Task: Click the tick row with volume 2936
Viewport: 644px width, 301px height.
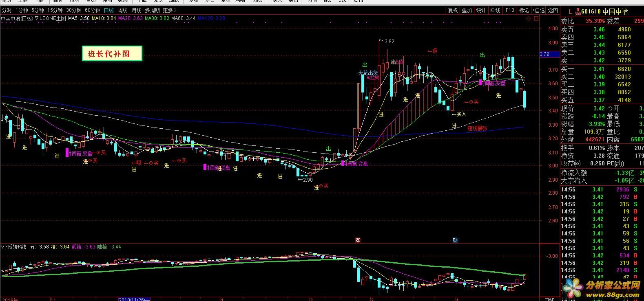Action: (x=602, y=189)
